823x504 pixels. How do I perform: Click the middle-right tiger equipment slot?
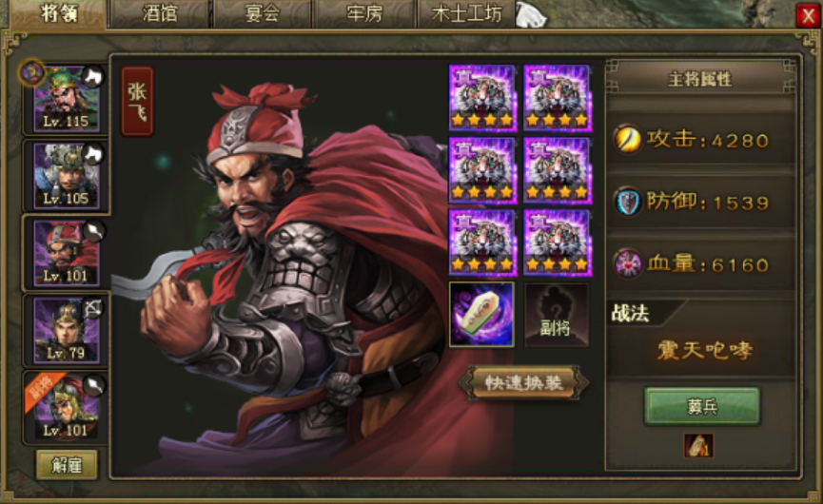(x=558, y=170)
